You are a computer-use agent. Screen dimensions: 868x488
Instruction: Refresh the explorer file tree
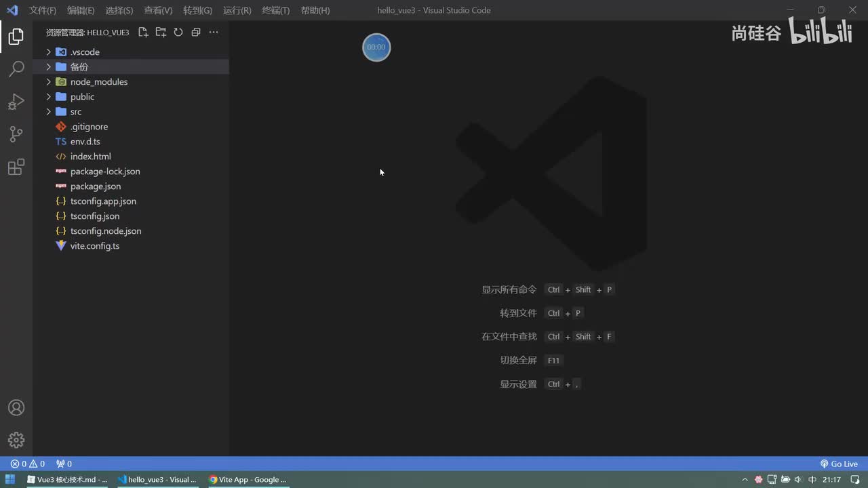pos(178,32)
